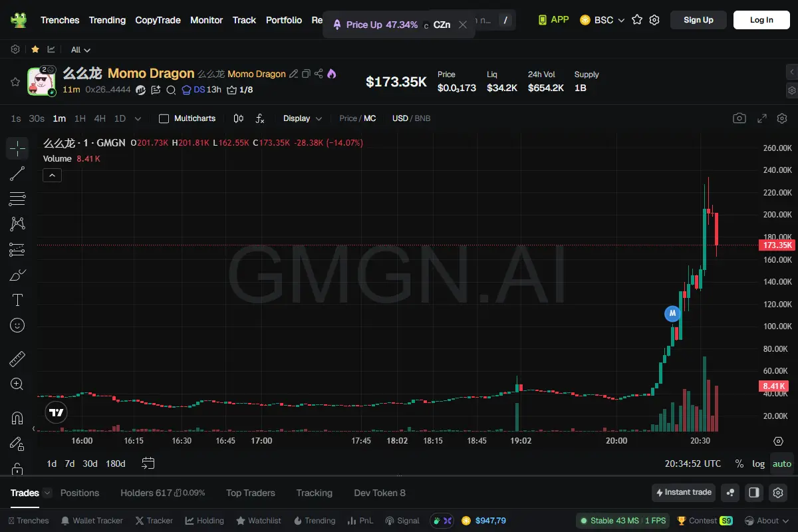Click the lock drawing mode pencil icon
Image resolution: width=798 pixels, height=532 pixels.
[17, 444]
